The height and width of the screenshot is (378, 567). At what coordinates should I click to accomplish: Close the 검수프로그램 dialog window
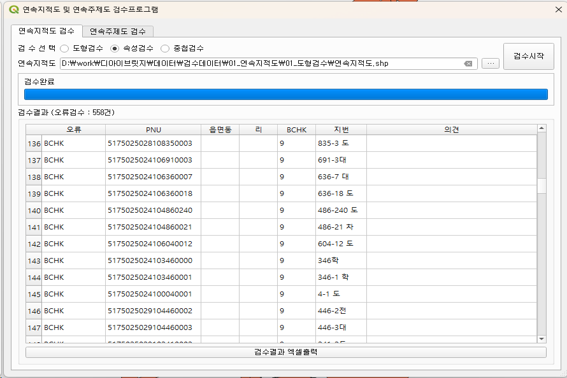(558, 10)
